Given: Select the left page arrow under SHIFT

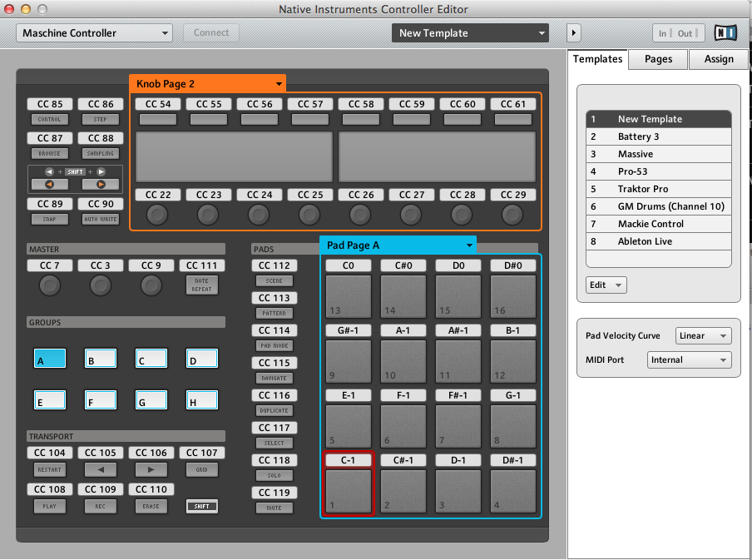Looking at the screenshot, I should [x=50, y=184].
